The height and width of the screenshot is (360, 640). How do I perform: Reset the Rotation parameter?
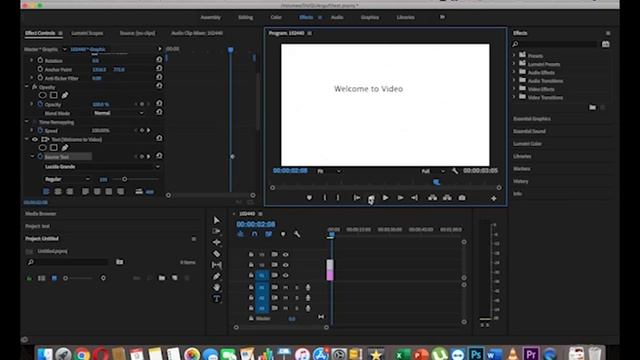point(159,60)
